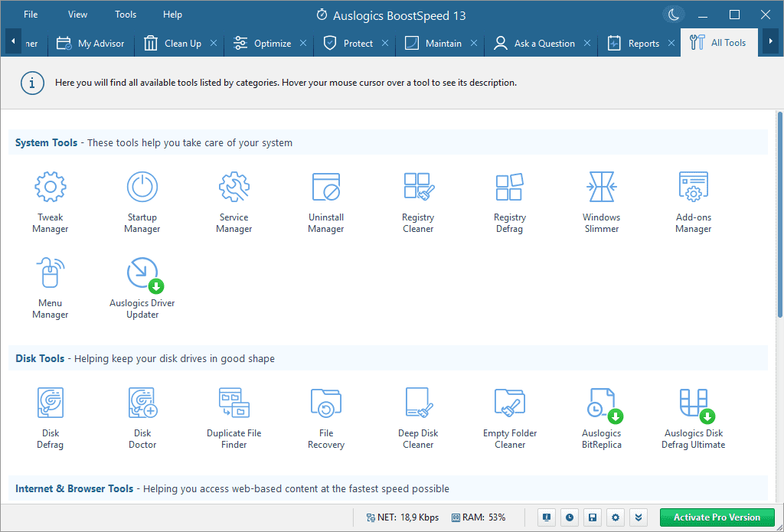Open the View menu
784x532 pixels.
[x=77, y=15]
